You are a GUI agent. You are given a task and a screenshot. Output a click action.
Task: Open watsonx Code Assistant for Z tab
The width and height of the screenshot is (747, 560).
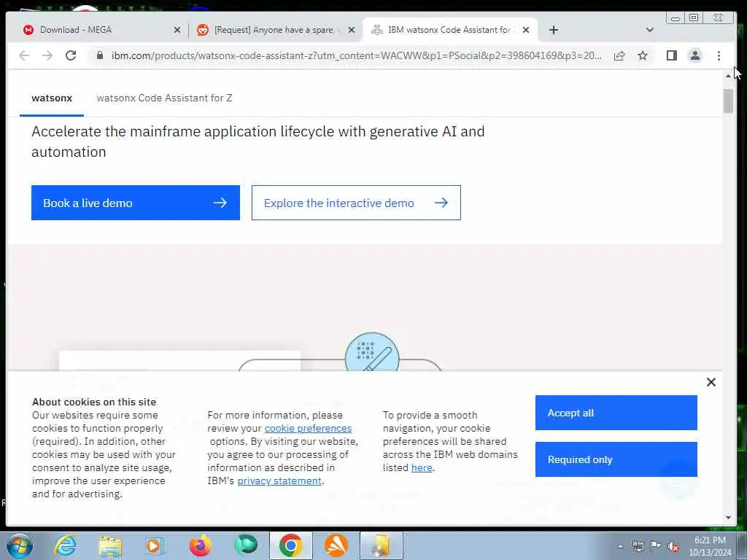point(164,98)
